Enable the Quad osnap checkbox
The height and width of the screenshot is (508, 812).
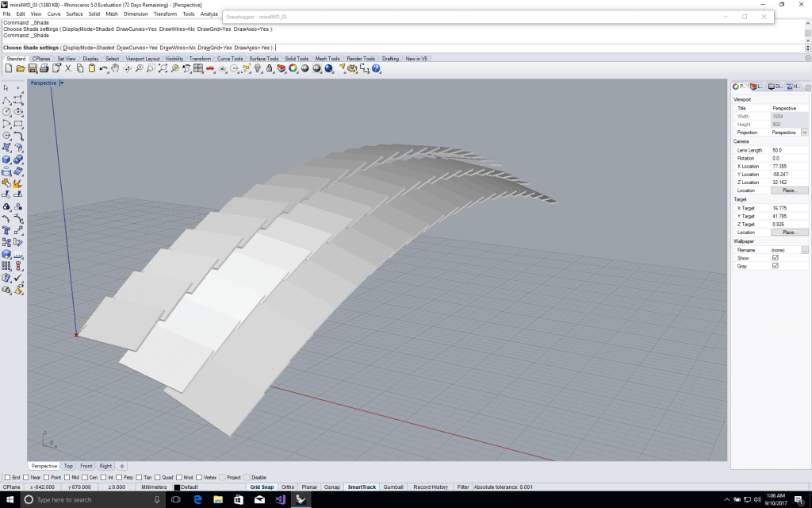pyautogui.click(x=158, y=477)
